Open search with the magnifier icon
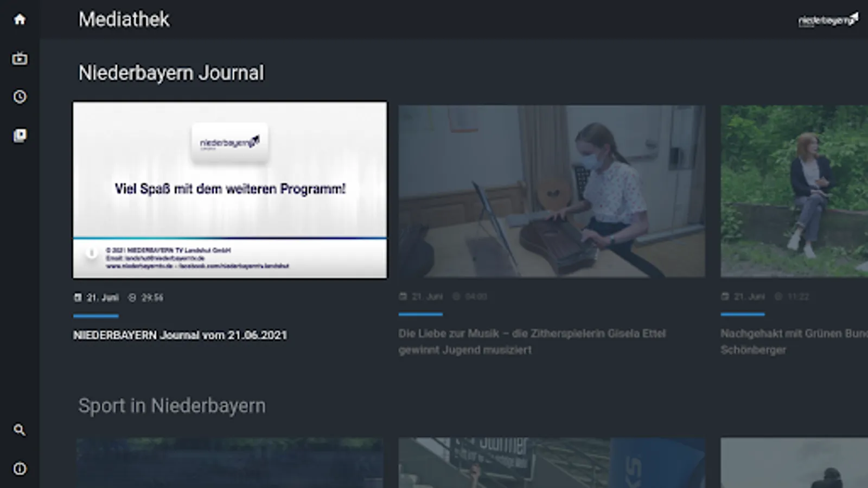The height and width of the screenshot is (488, 868). click(20, 430)
